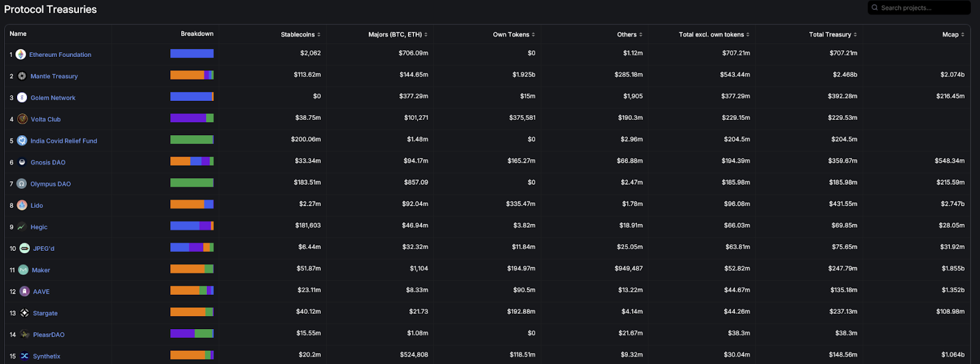Viewport: 980px width, 364px height.
Task: Click the Stargate logo icon
Action: pos(24,313)
